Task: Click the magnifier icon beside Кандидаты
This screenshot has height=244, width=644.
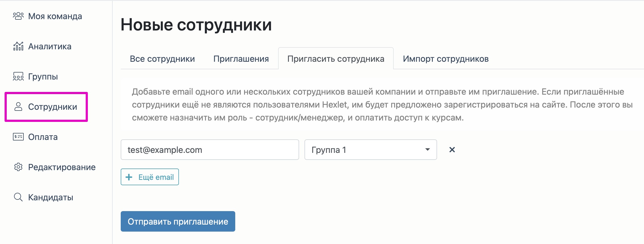Action: pyautogui.click(x=18, y=197)
